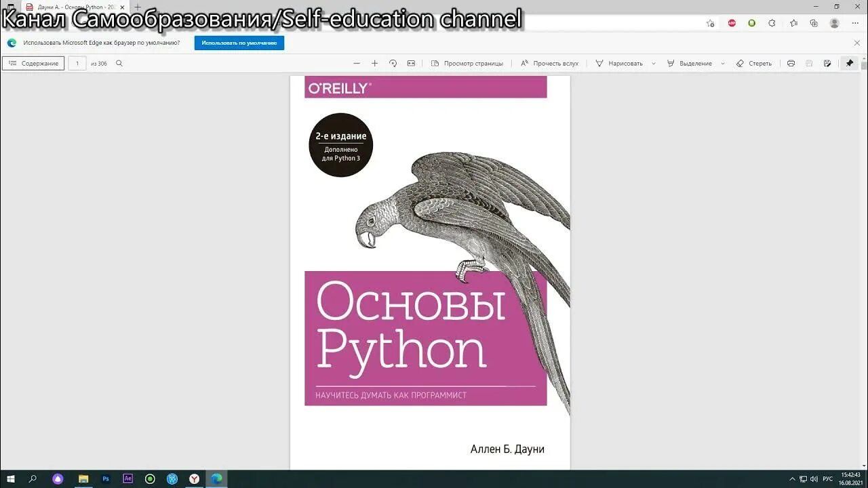Dismiss the default browser notification bar
Viewport: 868px width, 488px height.
[857, 43]
